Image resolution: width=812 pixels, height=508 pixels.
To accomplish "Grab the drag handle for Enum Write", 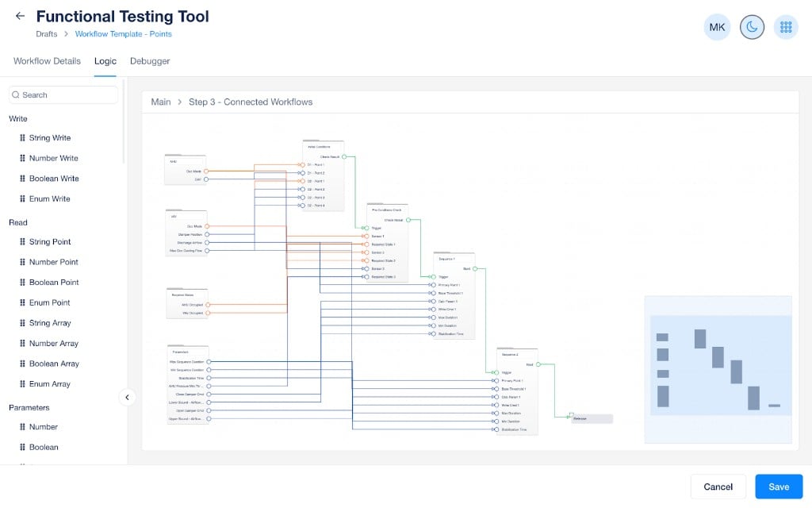I will (x=22, y=198).
